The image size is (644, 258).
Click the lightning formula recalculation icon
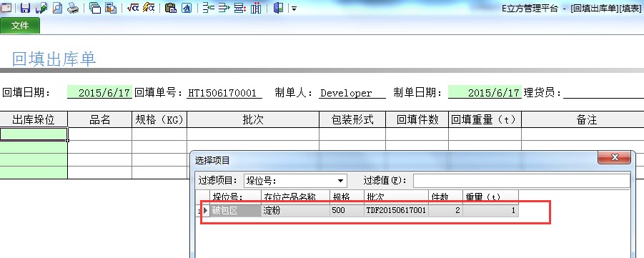pos(149,8)
